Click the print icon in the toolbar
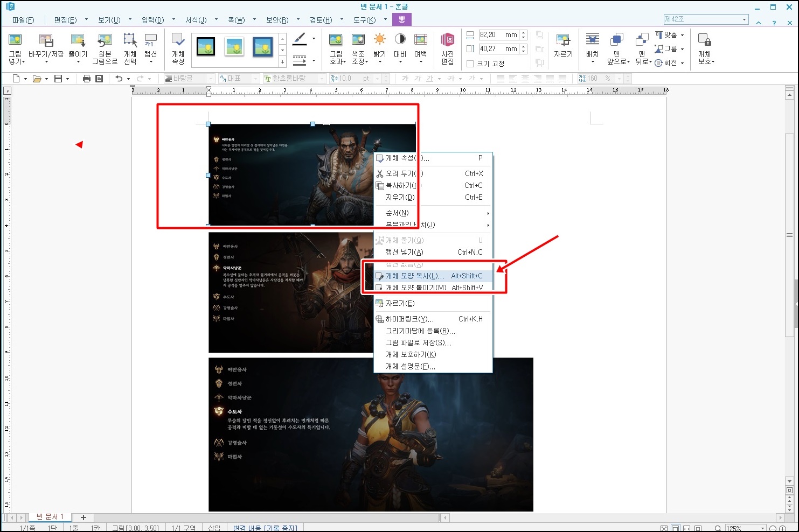 click(x=87, y=79)
